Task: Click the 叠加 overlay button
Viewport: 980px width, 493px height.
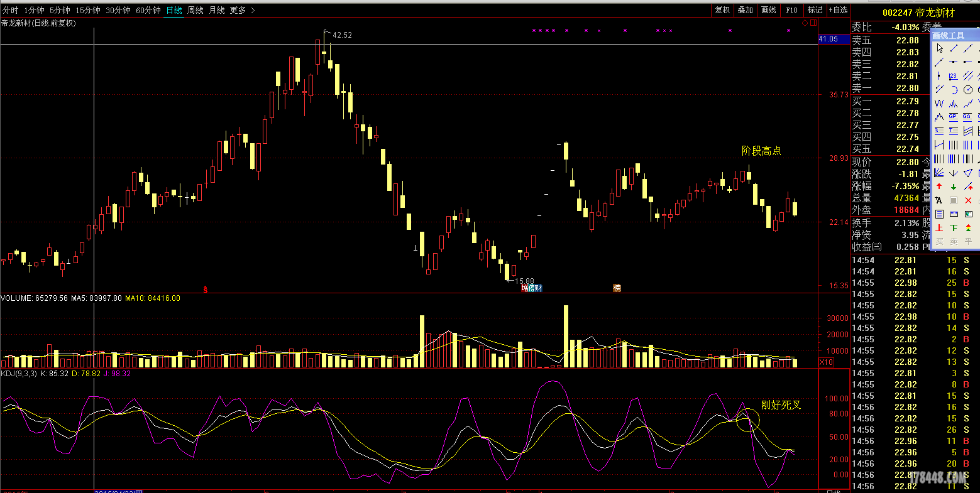Action: tap(746, 10)
